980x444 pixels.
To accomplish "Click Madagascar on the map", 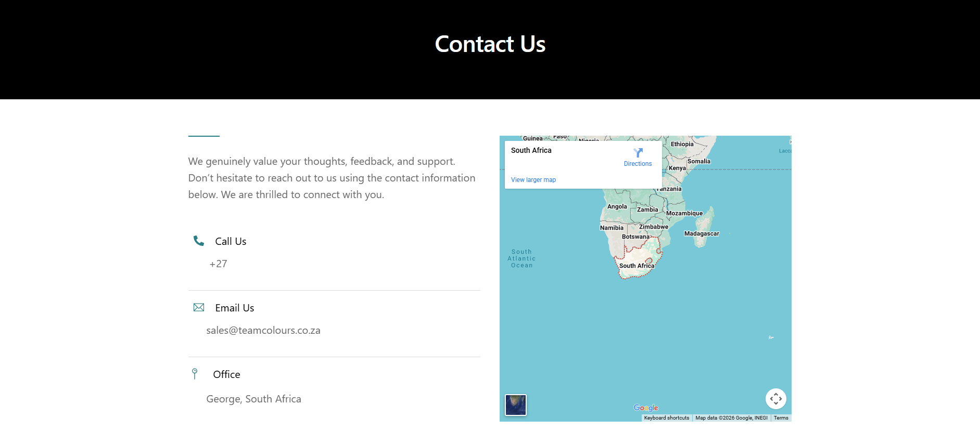I will [702, 234].
